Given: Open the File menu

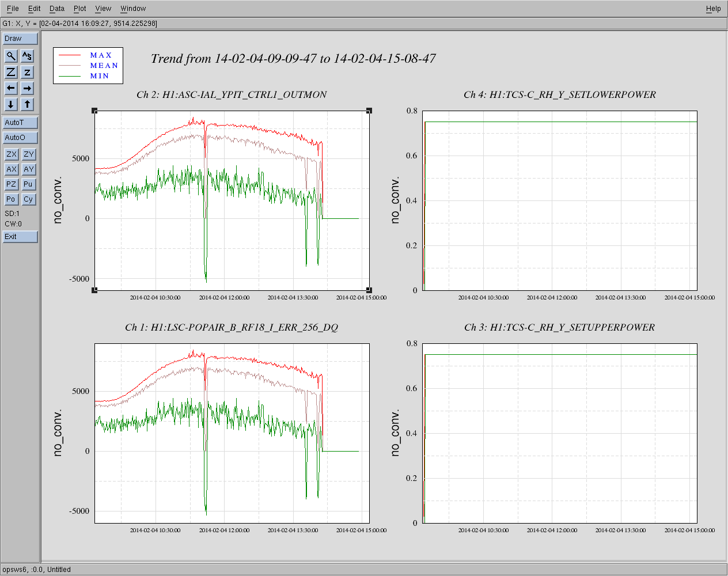Looking at the screenshot, I should click(13, 9).
